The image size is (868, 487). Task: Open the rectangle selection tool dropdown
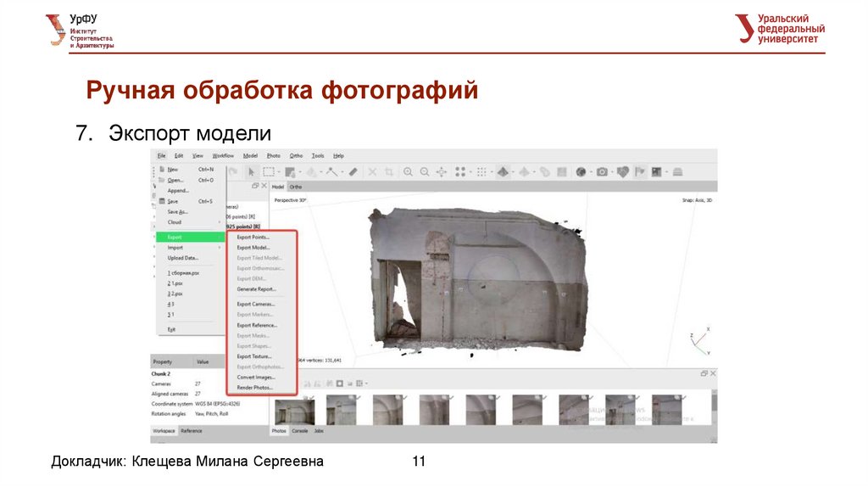click(279, 171)
